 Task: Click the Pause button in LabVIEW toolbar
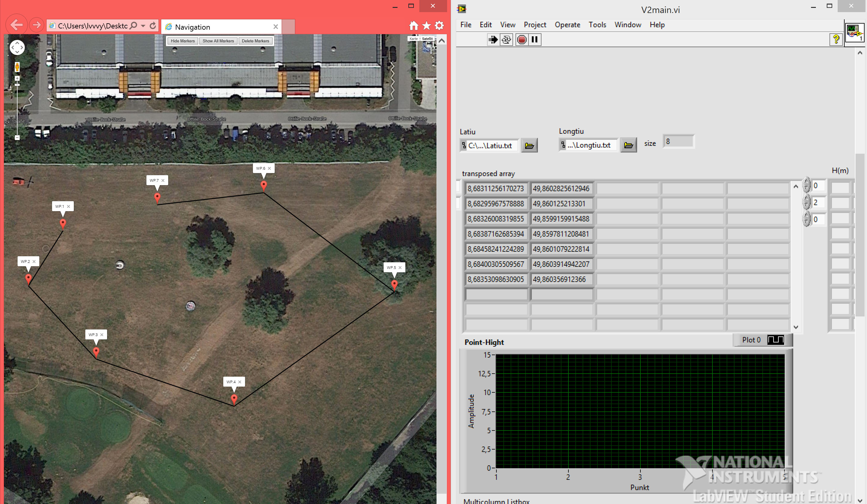(534, 40)
